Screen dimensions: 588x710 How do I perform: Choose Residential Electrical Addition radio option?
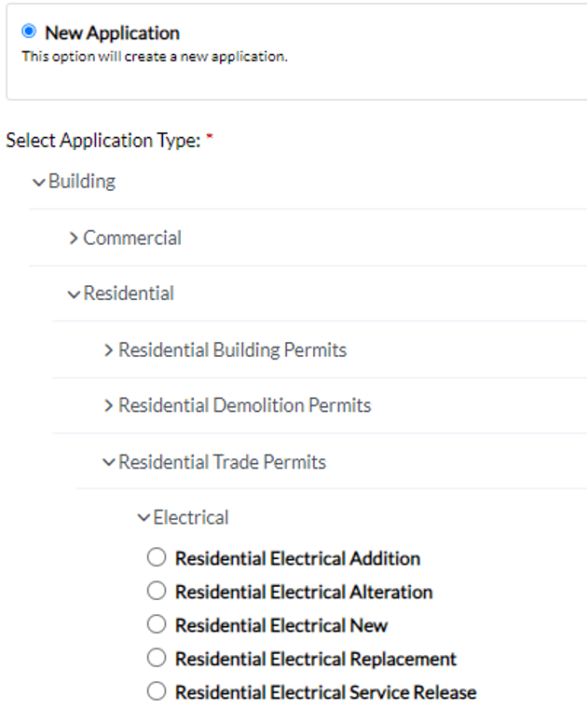[157, 557]
